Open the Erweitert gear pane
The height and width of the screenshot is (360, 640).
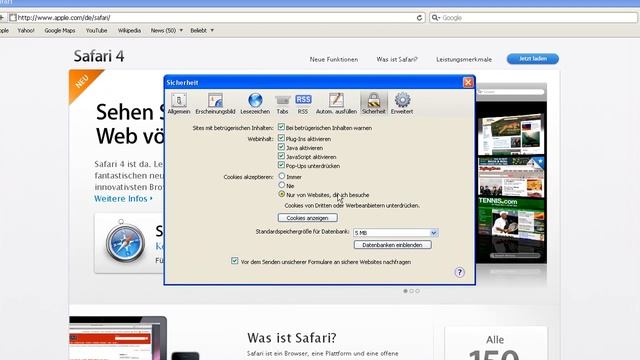[402, 103]
